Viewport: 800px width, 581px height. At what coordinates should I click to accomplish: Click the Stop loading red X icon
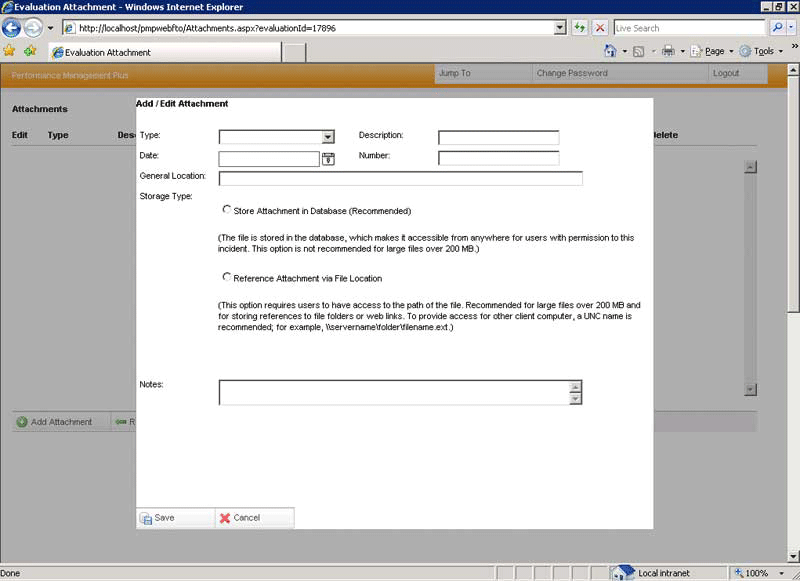coord(600,28)
